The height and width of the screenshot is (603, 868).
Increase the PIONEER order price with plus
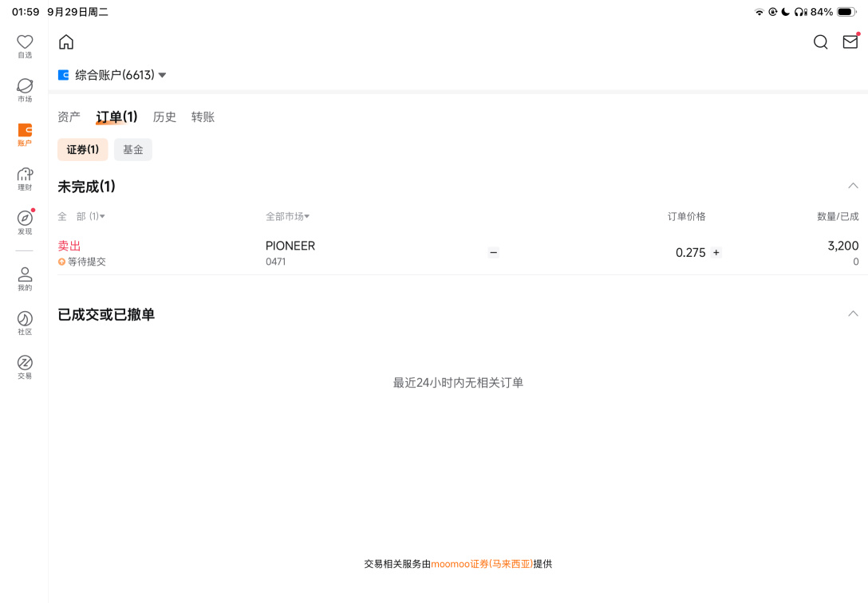[716, 253]
